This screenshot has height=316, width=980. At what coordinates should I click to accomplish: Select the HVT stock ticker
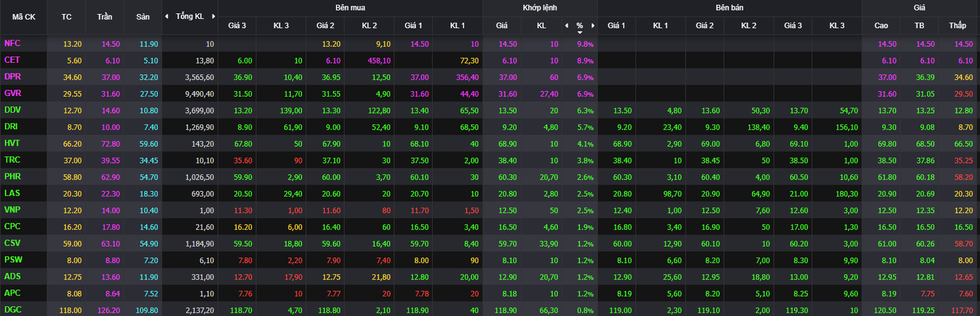point(12,143)
